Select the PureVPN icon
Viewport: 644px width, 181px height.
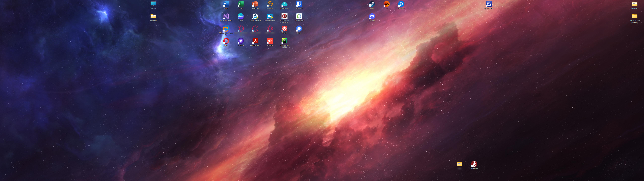pyautogui.click(x=240, y=41)
